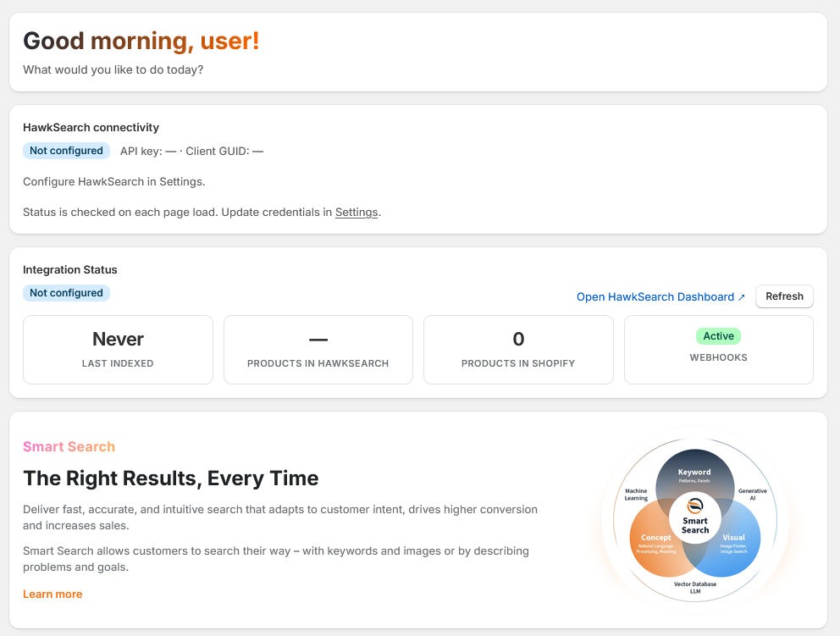Open the Settings link for credentials

356,213
